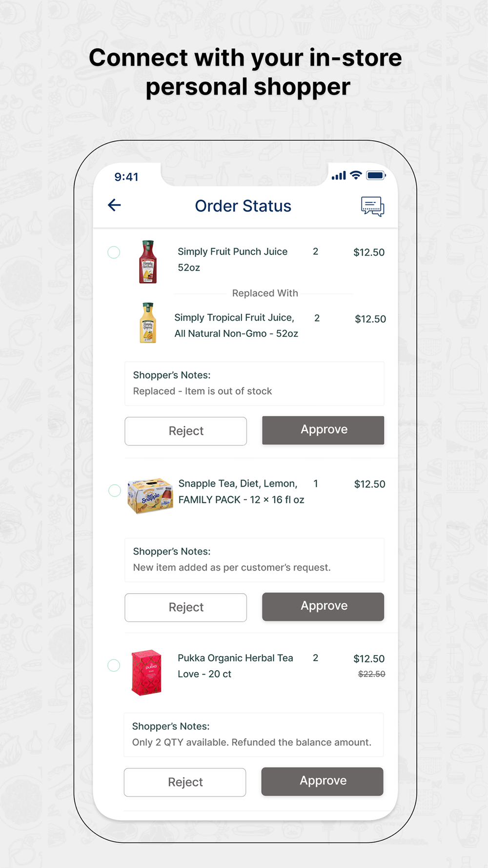Reject the Pukka Herbal Tea change
This screenshot has width=488, height=868.
click(x=185, y=783)
